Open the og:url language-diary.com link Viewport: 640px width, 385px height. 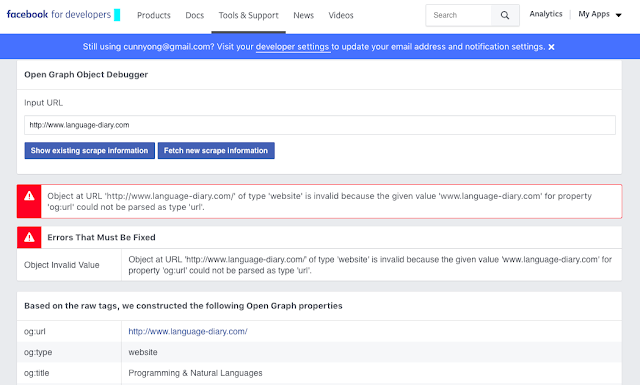pos(188,332)
